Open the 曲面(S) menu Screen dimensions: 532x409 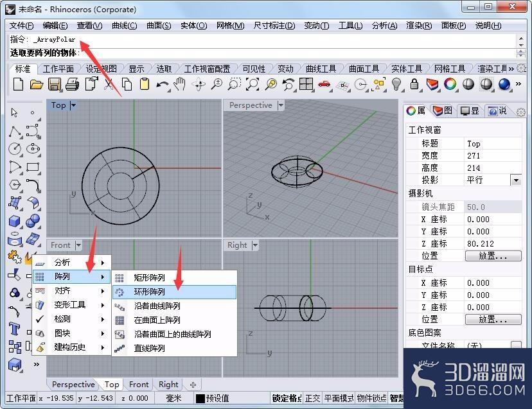coord(159,26)
